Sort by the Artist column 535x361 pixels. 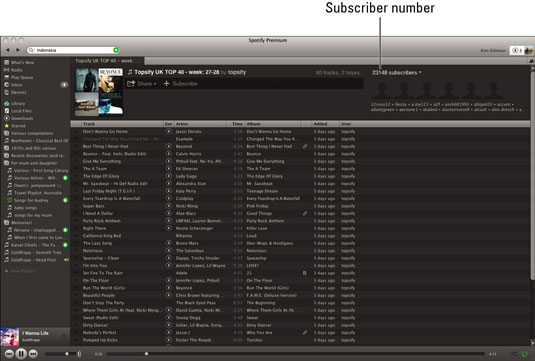200,124
